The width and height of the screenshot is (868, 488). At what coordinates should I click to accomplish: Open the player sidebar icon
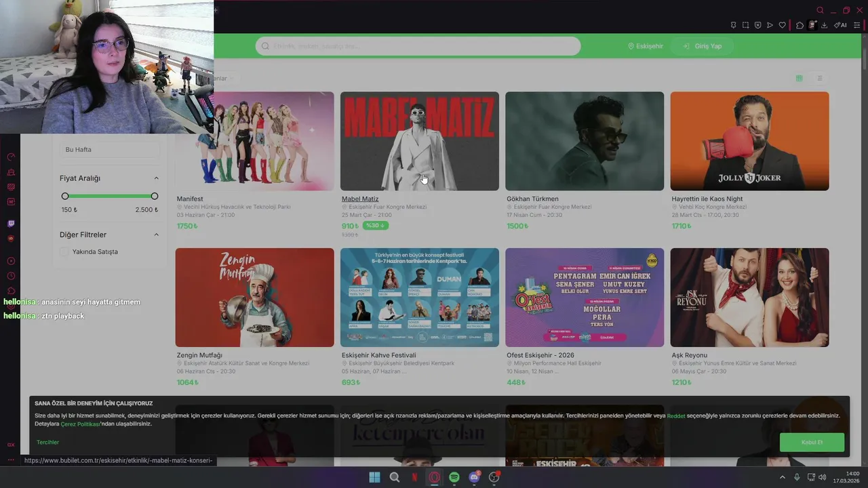[11, 261]
